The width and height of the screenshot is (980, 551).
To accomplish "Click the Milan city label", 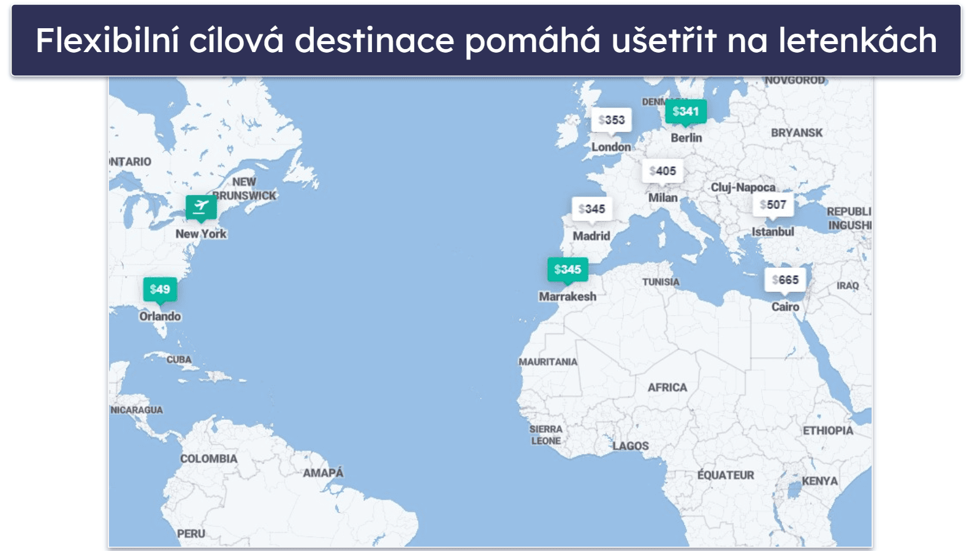I will tap(663, 198).
